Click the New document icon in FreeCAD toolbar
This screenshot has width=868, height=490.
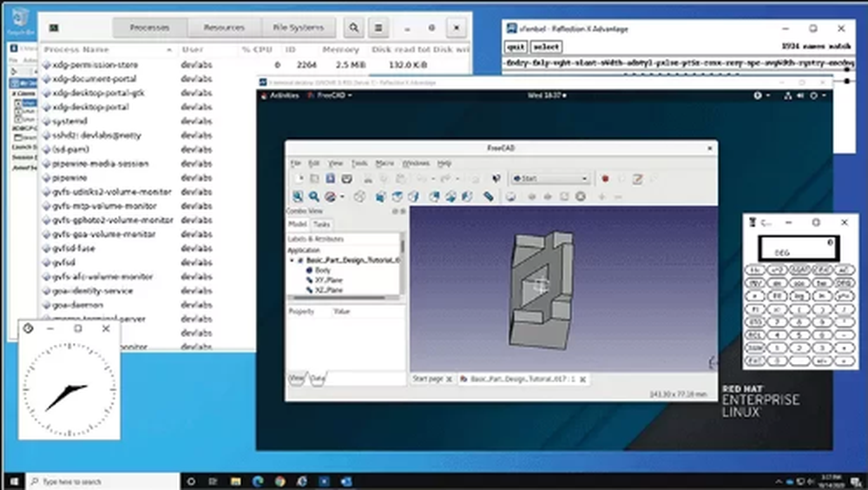click(299, 178)
